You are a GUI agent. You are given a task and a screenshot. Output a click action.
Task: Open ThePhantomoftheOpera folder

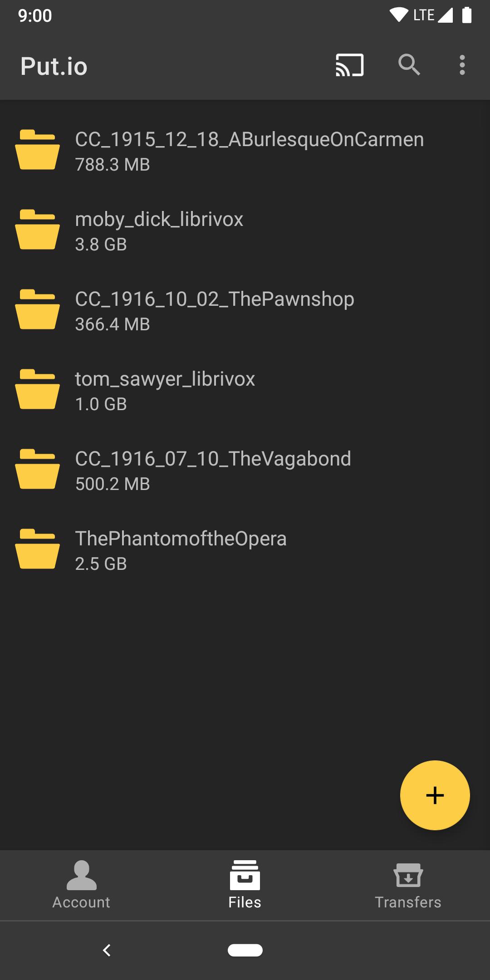tap(181, 550)
